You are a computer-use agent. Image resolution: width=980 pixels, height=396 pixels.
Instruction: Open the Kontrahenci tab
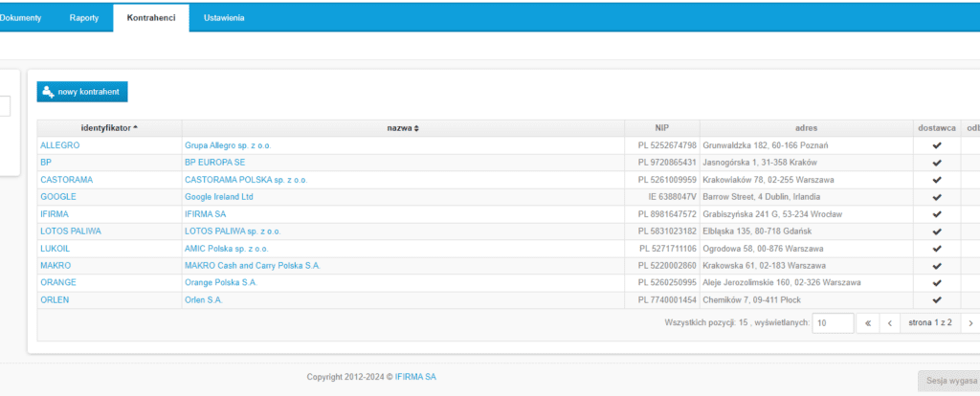pos(150,18)
